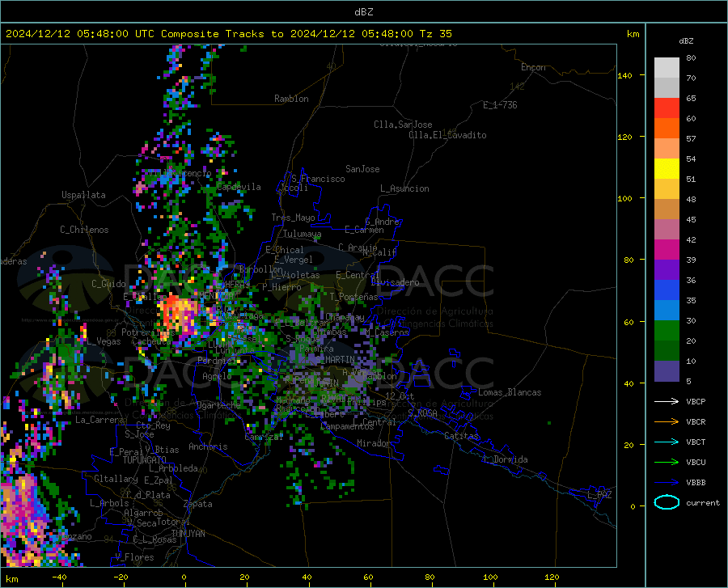This screenshot has height=588, width=728.
Task: Click the 'km' unit label at header right
Action: coord(633,34)
